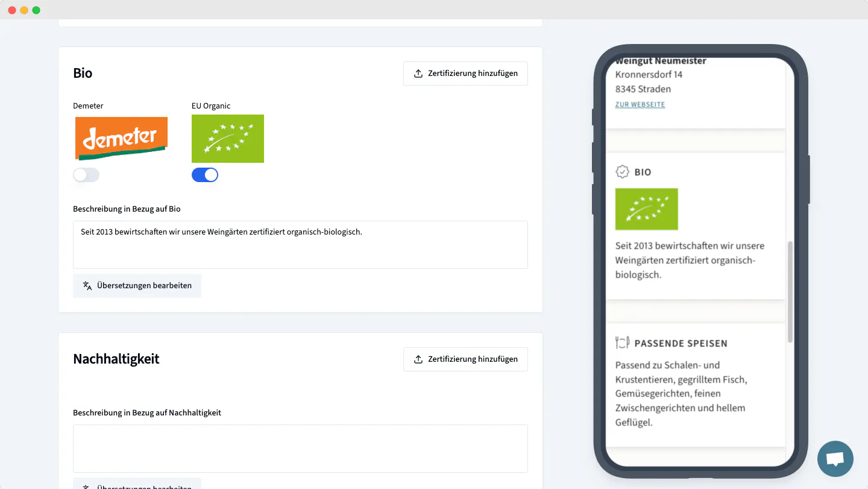Open the ZUR WEBSEITE link in preview
The height and width of the screenshot is (489, 868).
click(x=640, y=104)
